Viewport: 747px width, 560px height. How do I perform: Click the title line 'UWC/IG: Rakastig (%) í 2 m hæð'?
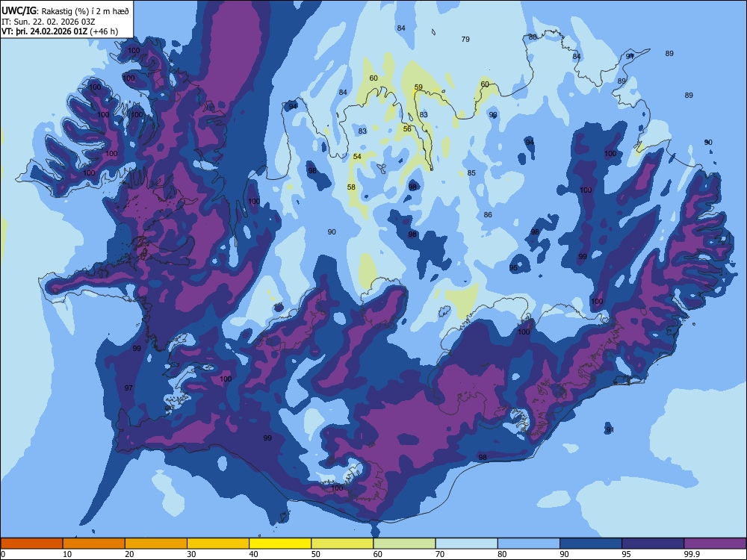(65, 11)
